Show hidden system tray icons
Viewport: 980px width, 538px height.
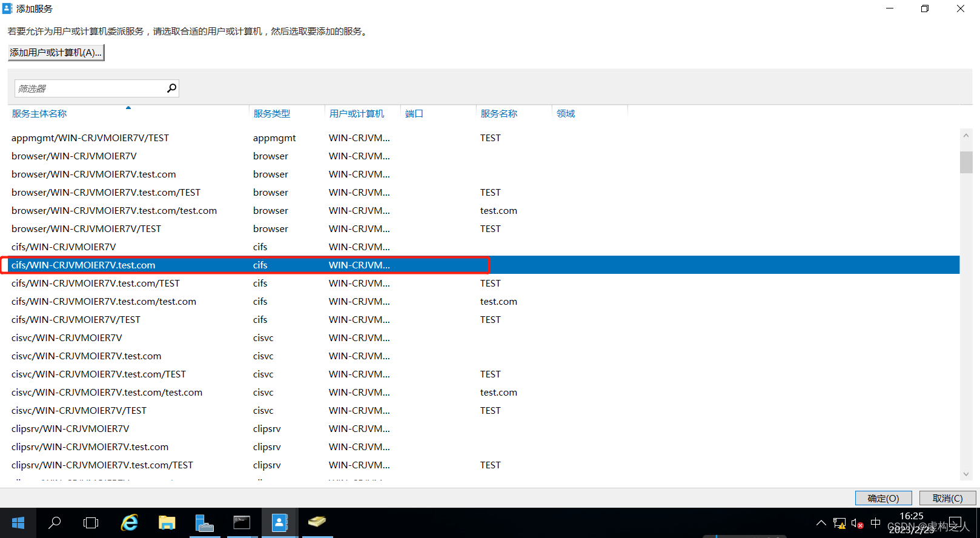point(821,523)
